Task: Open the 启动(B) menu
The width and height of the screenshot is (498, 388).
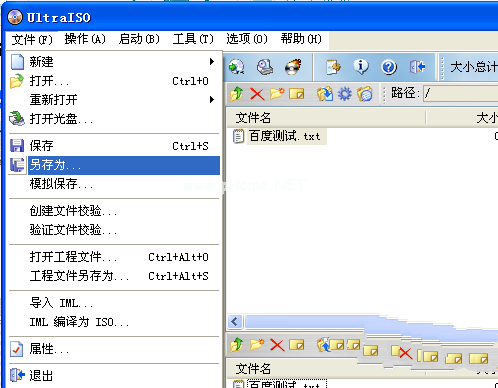Action: pyautogui.click(x=139, y=39)
